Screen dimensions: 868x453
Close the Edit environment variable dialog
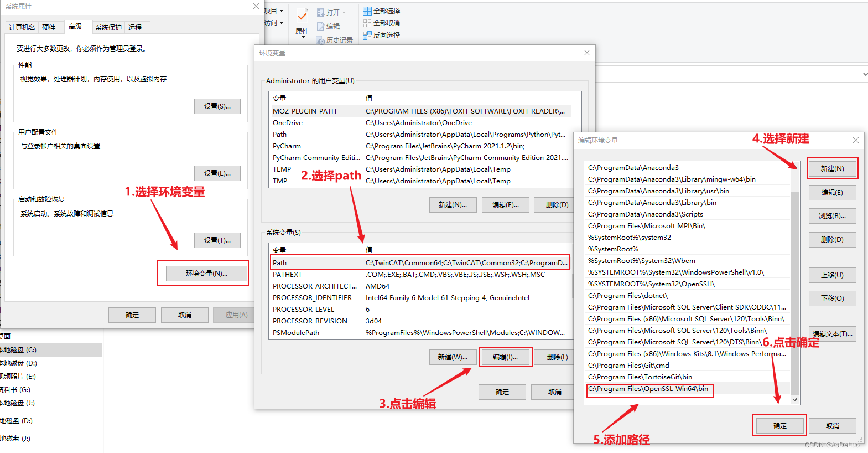pyautogui.click(x=856, y=140)
